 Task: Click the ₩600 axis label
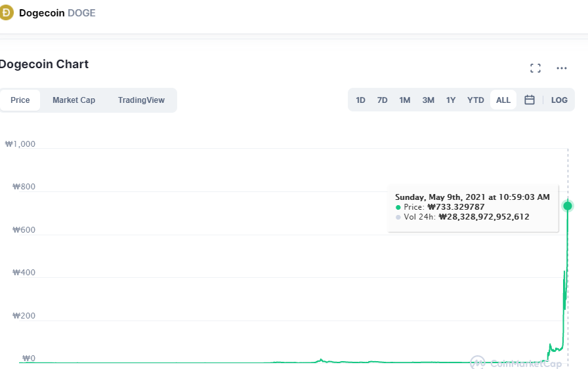coord(24,229)
